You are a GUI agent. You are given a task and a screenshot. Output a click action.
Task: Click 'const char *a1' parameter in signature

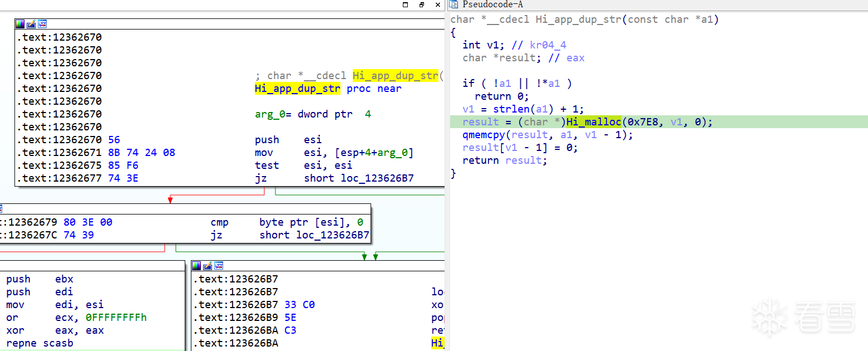point(670,19)
